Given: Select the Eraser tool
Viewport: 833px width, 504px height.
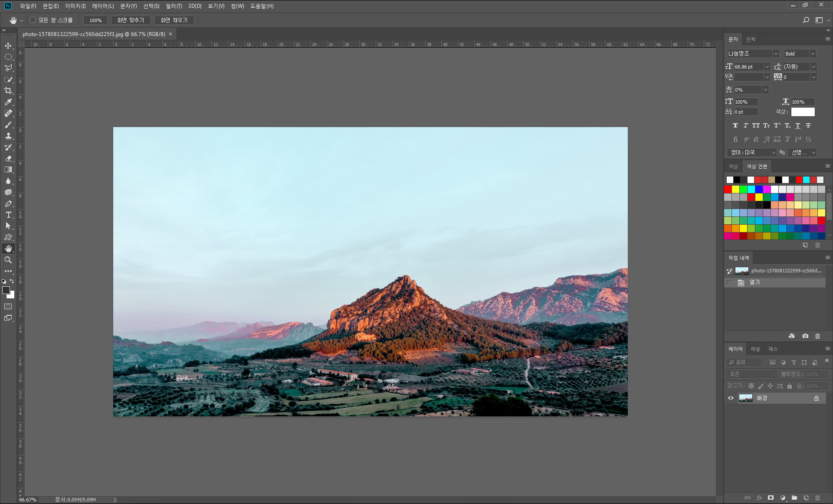Looking at the screenshot, I should [8, 159].
